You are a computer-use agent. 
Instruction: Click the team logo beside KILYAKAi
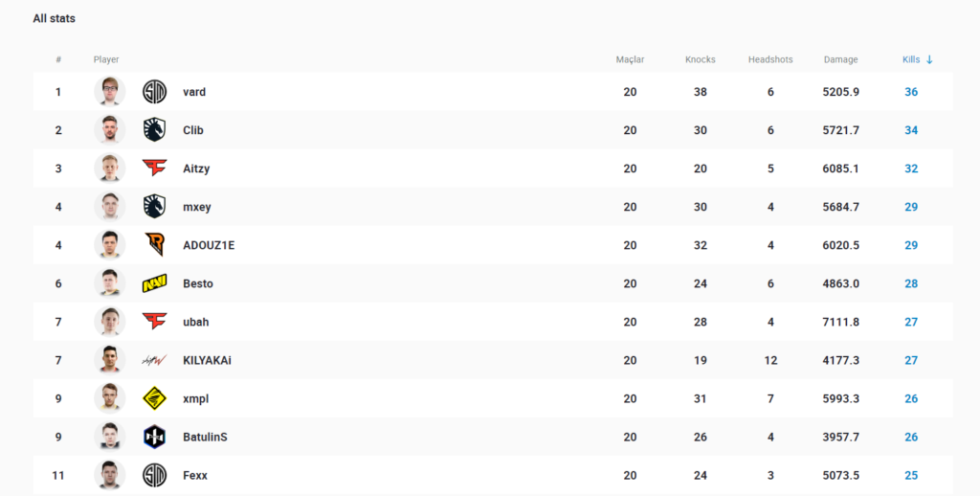tap(154, 360)
